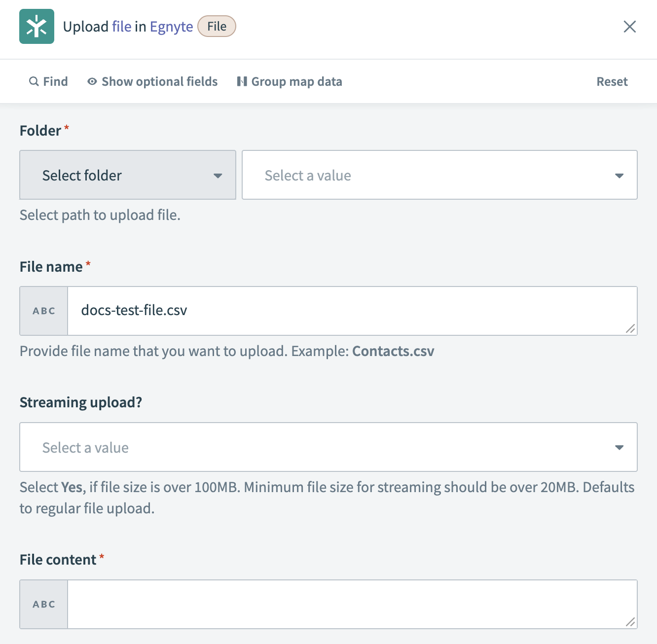
Task: Click inside the File content text area
Action: pos(345,604)
